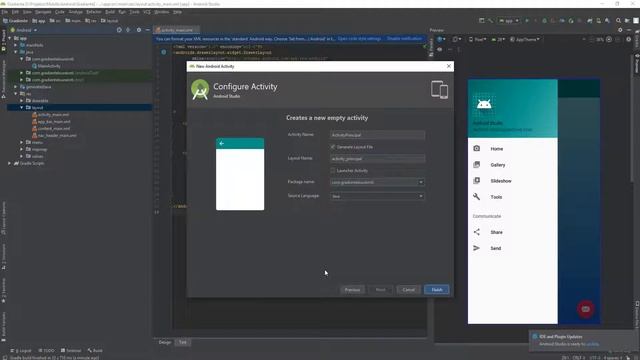Click the Search Everywhere magnifier icon

pos(618,20)
